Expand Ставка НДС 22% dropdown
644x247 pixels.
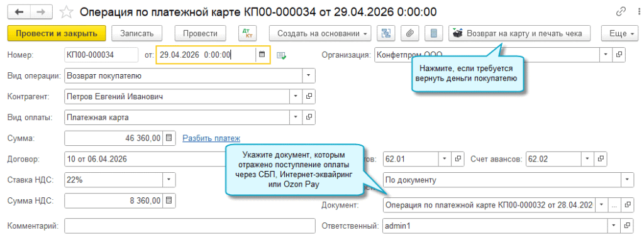(x=169, y=180)
